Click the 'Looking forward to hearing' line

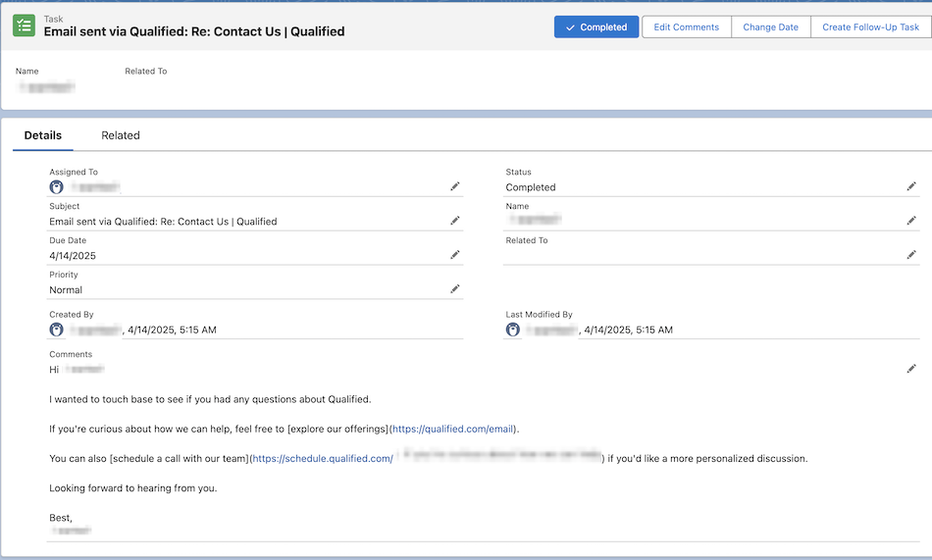click(x=133, y=488)
